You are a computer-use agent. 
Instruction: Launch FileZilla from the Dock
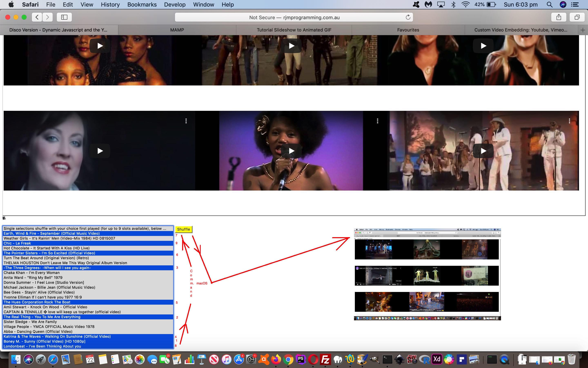click(325, 359)
